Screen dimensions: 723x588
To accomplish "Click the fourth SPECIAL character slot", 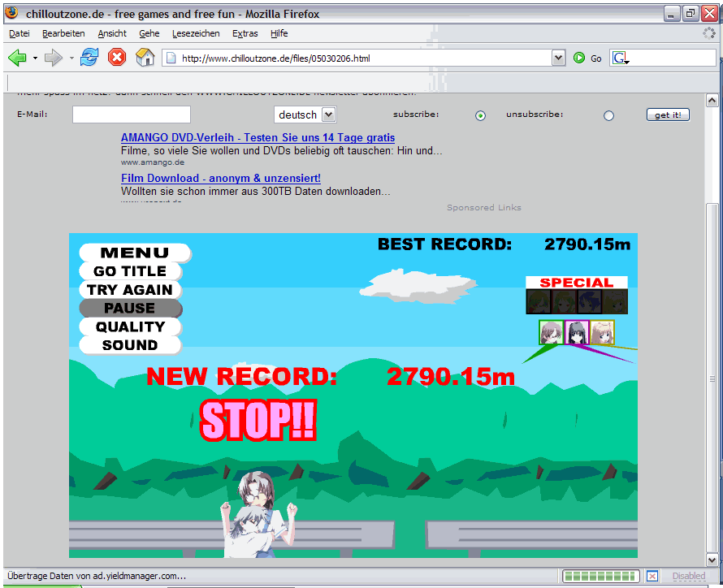I will click(615, 302).
